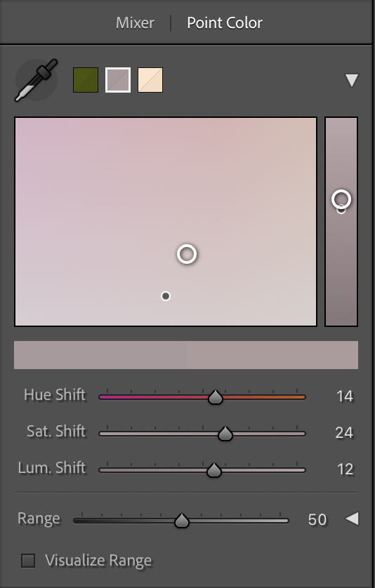
Task: Enable the Visualize Range checkbox
Action: [x=28, y=561]
